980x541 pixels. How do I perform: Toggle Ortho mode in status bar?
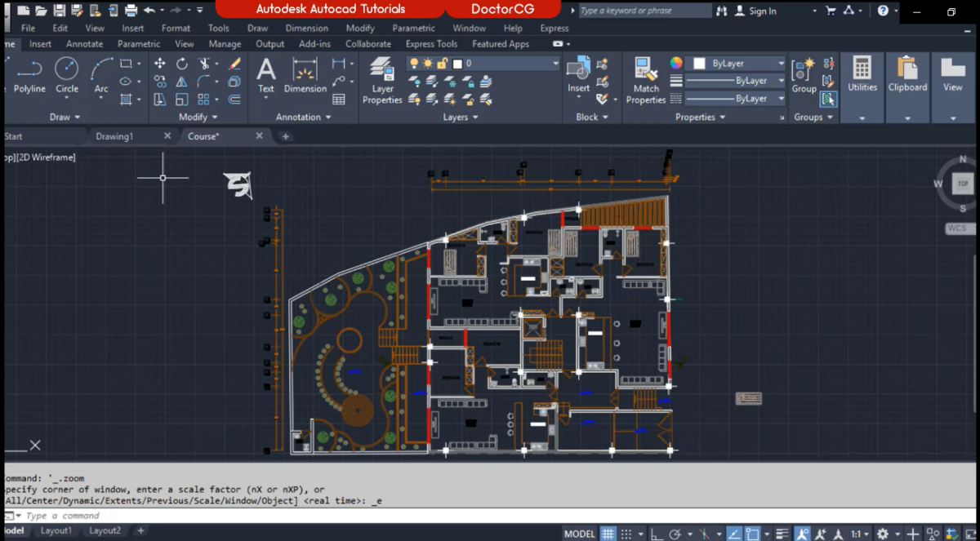[657, 534]
